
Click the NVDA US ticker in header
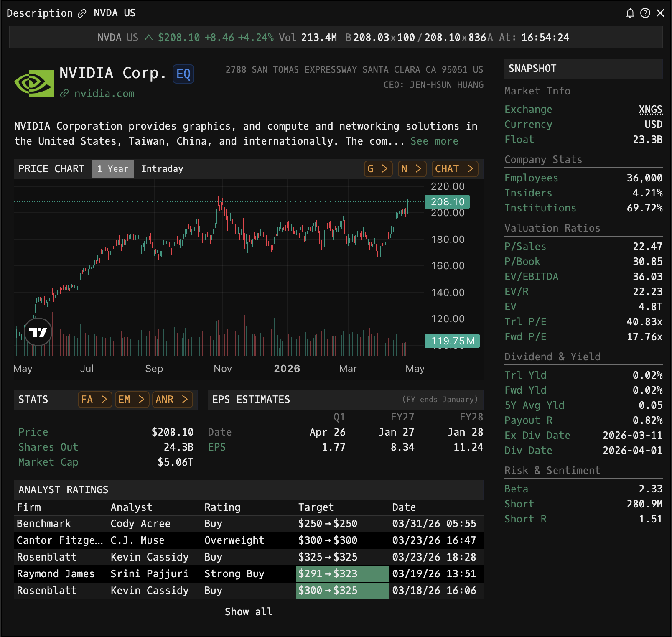(x=115, y=13)
